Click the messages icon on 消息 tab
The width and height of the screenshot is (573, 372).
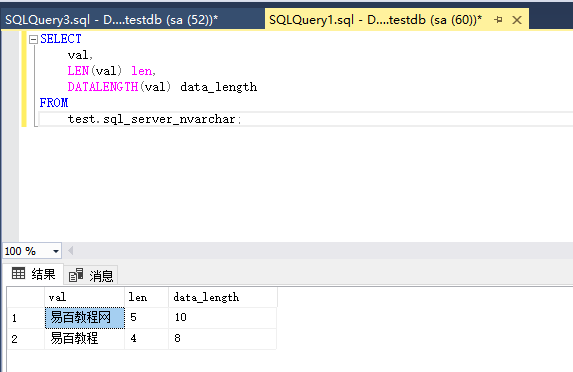[x=76, y=275]
